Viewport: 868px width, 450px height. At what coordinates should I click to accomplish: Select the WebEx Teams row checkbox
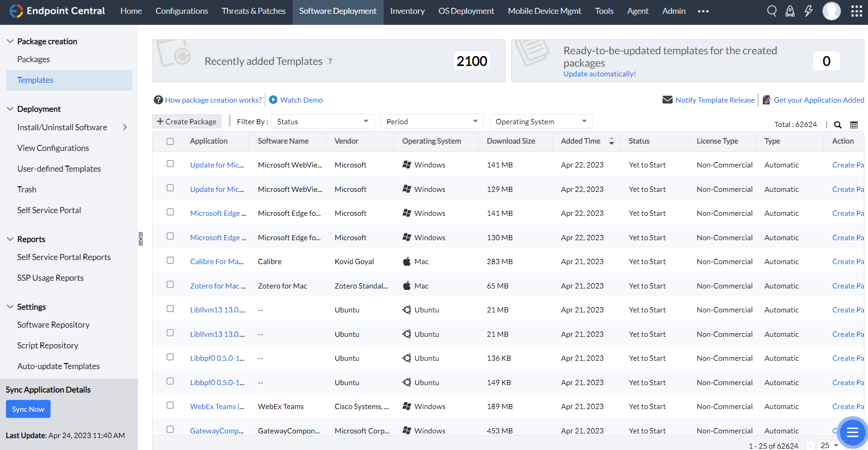pos(170,405)
